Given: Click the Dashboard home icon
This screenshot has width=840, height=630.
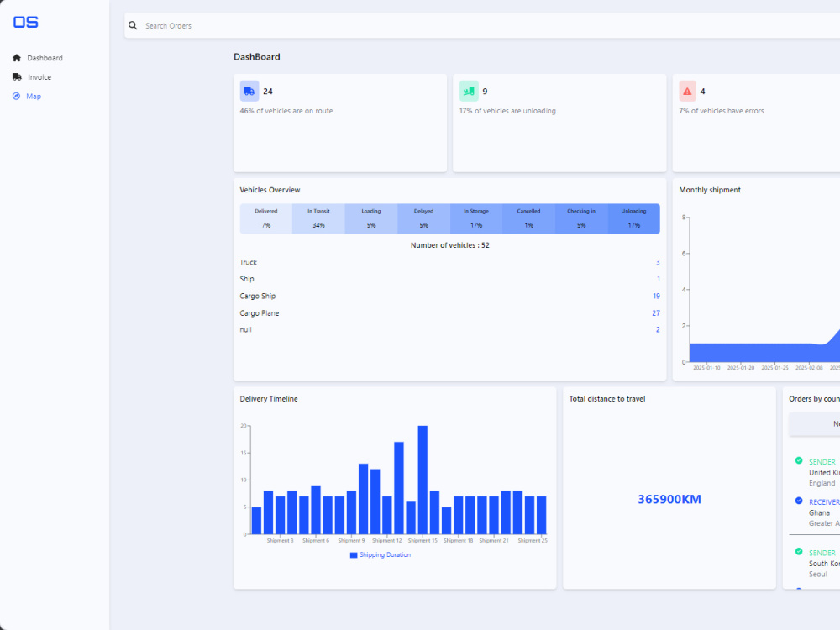Looking at the screenshot, I should (17, 58).
